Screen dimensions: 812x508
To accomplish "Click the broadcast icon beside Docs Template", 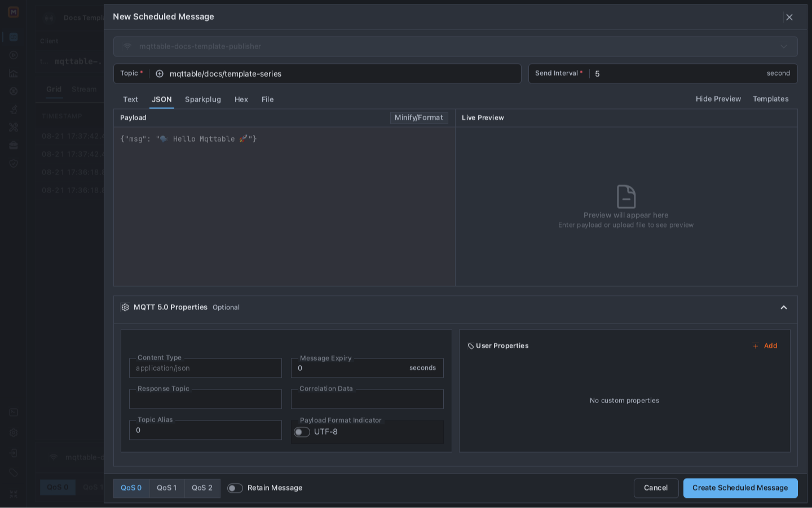I will click(49, 18).
